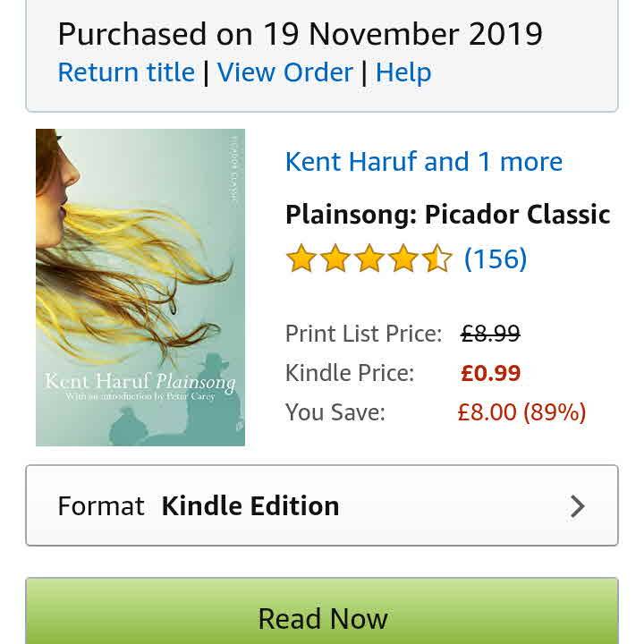Click the Plainsong book cover thumbnail
Image resolution: width=644 pixels, height=644 pixels.
140,287
